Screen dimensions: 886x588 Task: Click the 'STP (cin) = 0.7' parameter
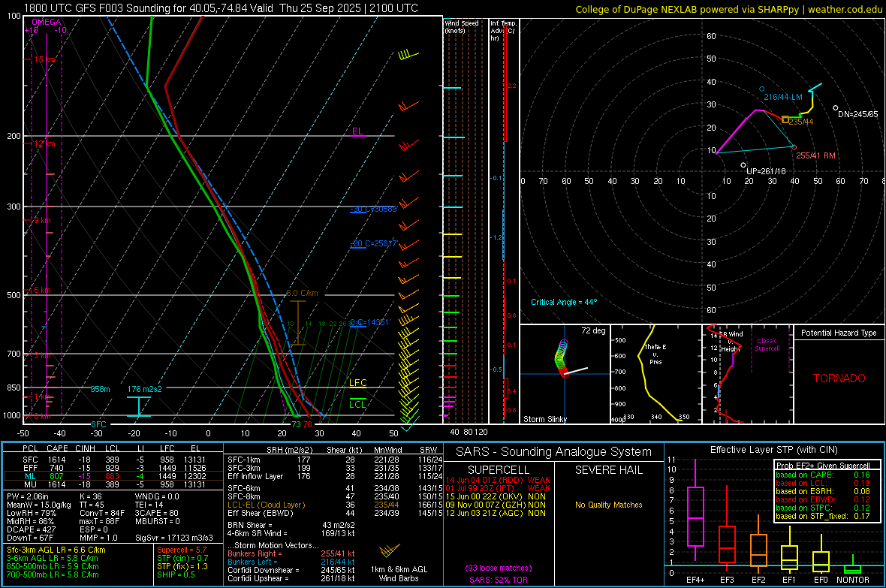(x=182, y=558)
